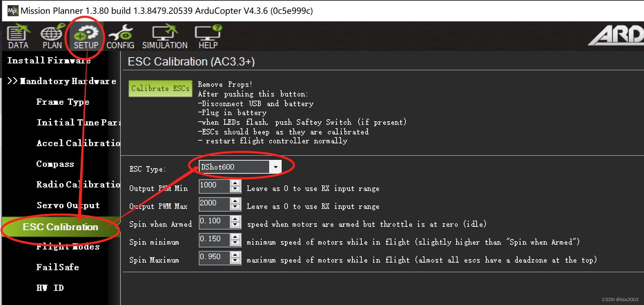644x305 pixels.
Task: Increase Output PWM Max value
Action: coord(235,201)
